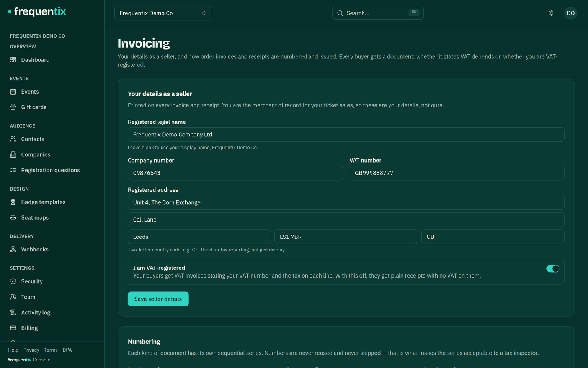
Task: Click the search magnifier icon
Action: pos(340,13)
